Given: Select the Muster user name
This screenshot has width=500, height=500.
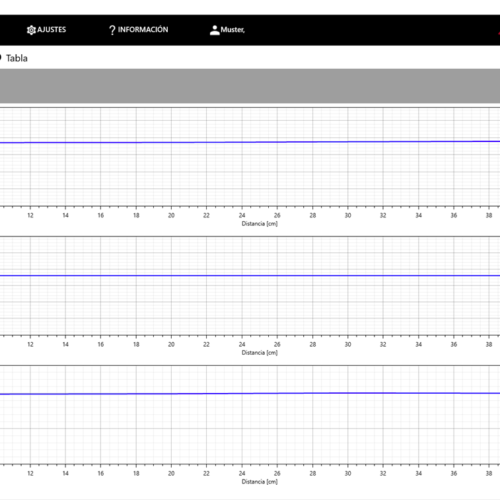Looking at the screenshot, I should [x=233, y=30].
